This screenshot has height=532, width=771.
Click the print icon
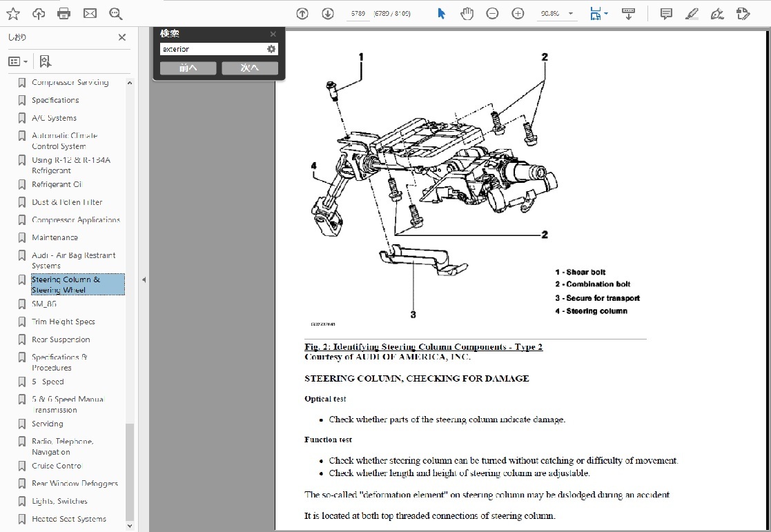[x=64, y=13]
